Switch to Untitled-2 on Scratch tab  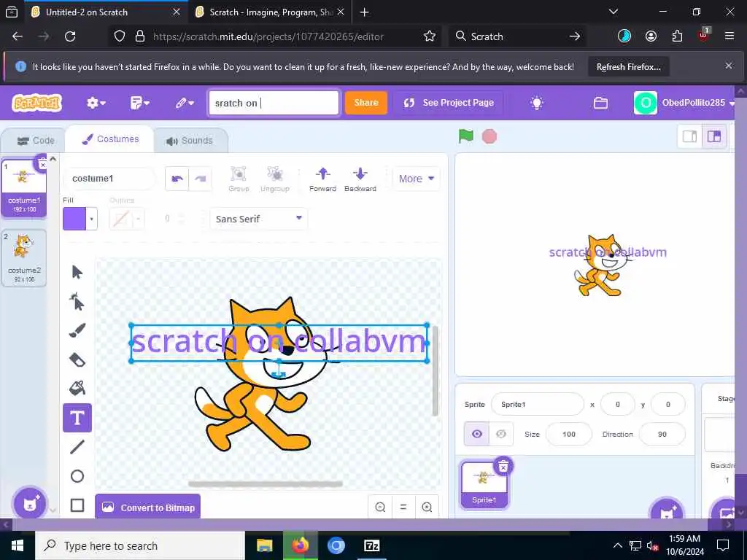[x=86, y=12]
